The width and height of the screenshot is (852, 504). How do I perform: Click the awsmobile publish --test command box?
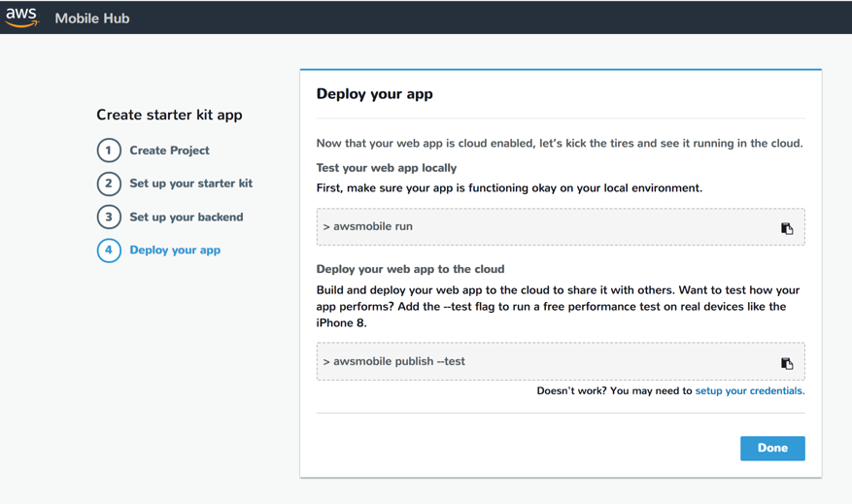pyautogui.click(x=561, y=361)
